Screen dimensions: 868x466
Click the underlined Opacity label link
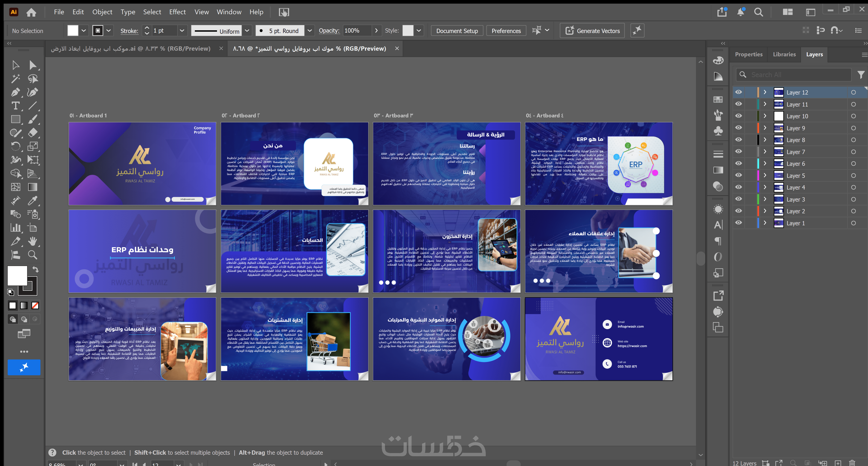pos(329,31)
